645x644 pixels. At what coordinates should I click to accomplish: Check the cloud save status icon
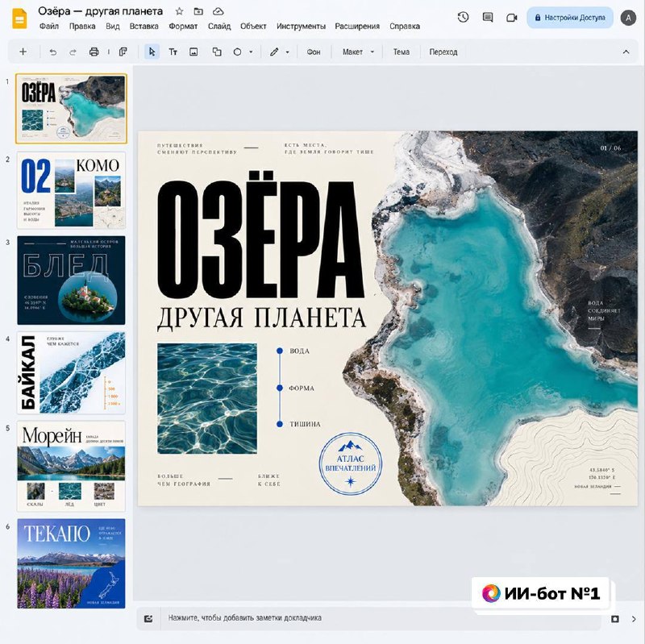218,11
